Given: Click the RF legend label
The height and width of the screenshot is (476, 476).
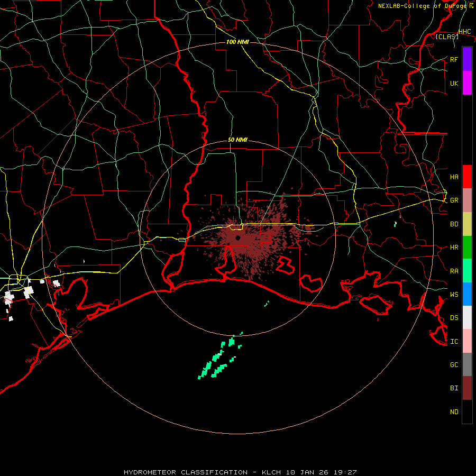Looking at the screenshot, I should coord(454,59).
